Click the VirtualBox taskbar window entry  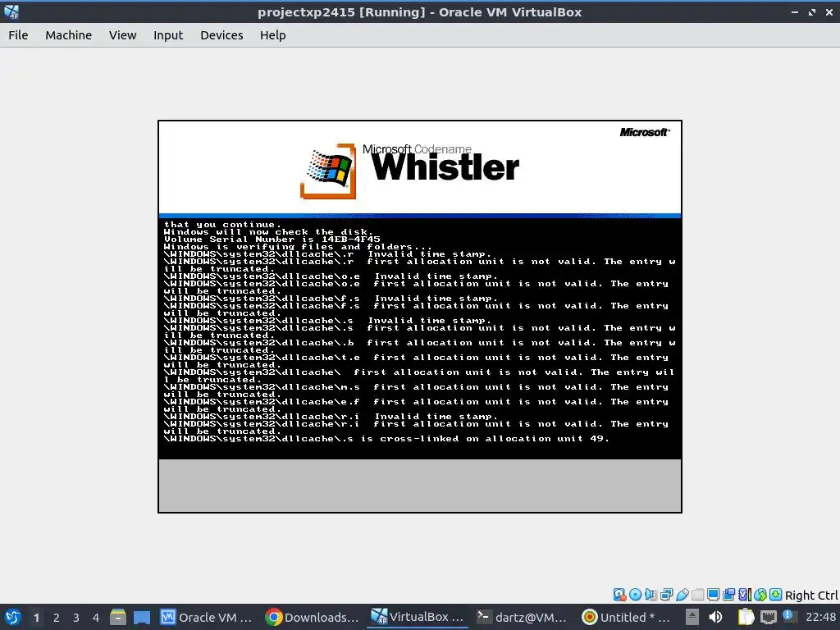pos(418,617)
